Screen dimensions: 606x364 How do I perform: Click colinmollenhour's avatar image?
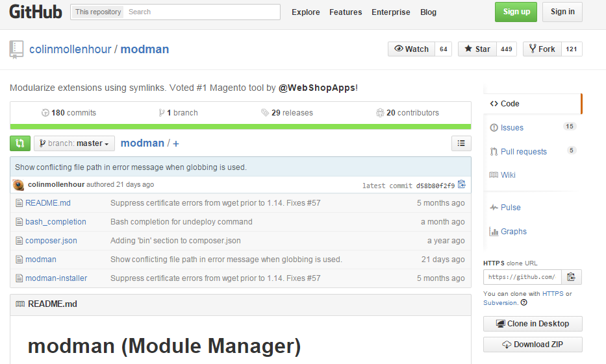(19, 185)
